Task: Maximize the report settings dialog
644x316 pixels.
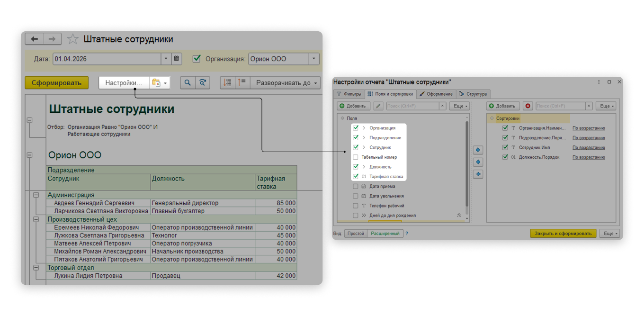Action: (x=609, y=82)
